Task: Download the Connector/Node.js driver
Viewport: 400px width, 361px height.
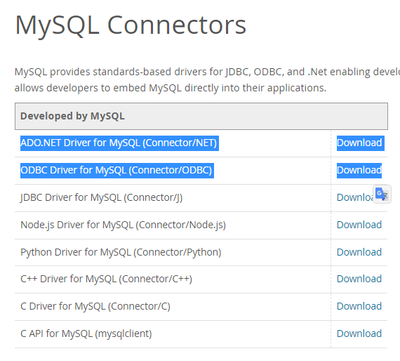Action: click(359, 225)
